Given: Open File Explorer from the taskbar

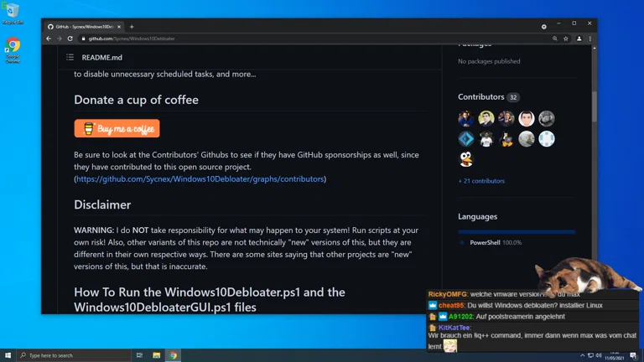Looking at the screenshot, I should (156, 355).
